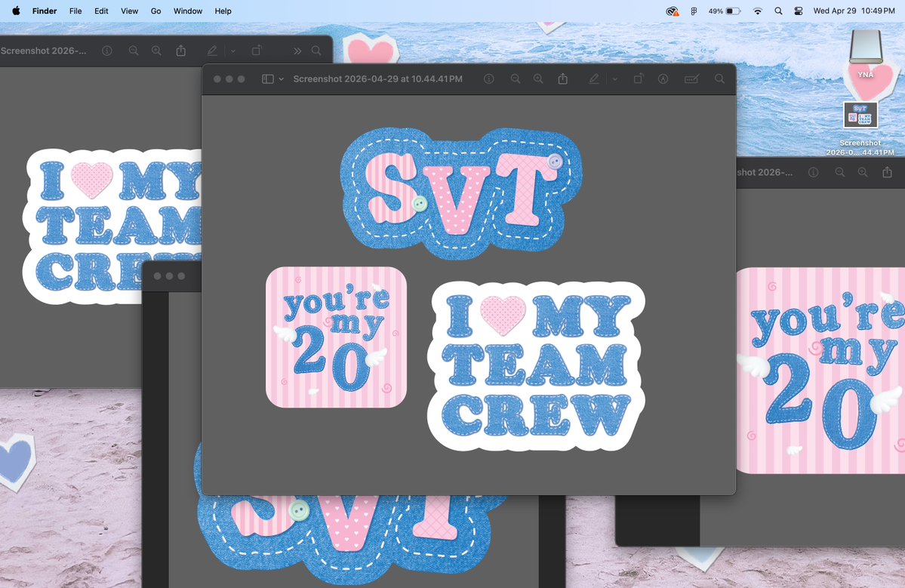Image resolution: width=905 pixels, height=588 pixels.
Task: Open the Figma menu bar icon
Action: (x=694, y=11)
